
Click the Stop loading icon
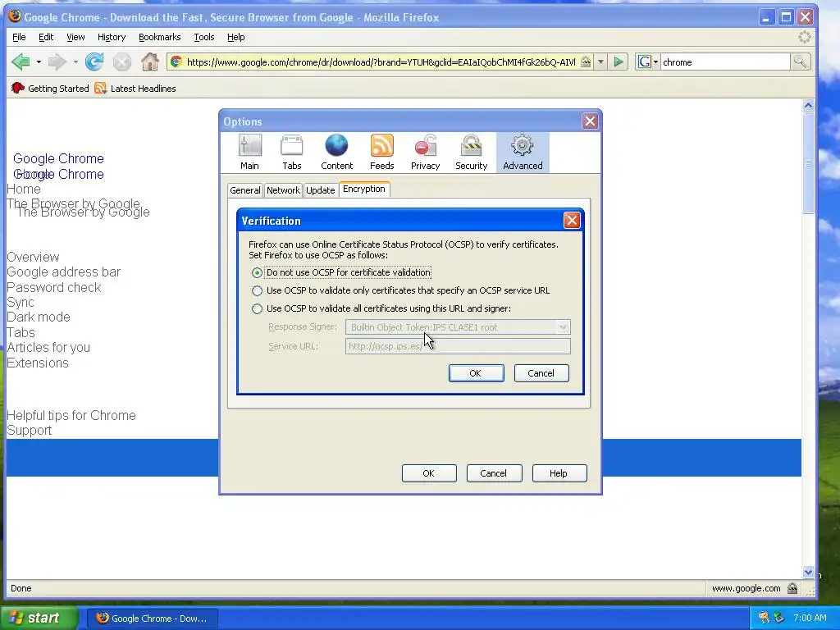122,62
